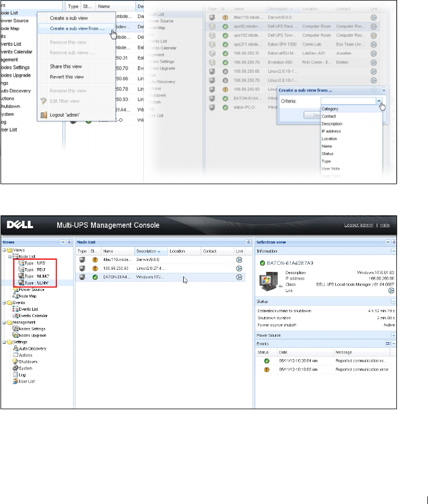428x504 pixels.
Task: Collapse the Status section in Selection view
Action: point(393,301)
